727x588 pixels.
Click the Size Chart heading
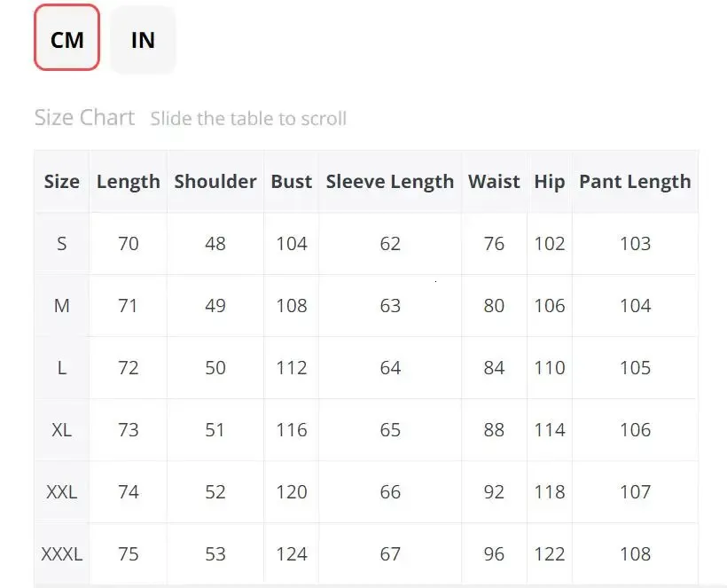pos(84,118)
